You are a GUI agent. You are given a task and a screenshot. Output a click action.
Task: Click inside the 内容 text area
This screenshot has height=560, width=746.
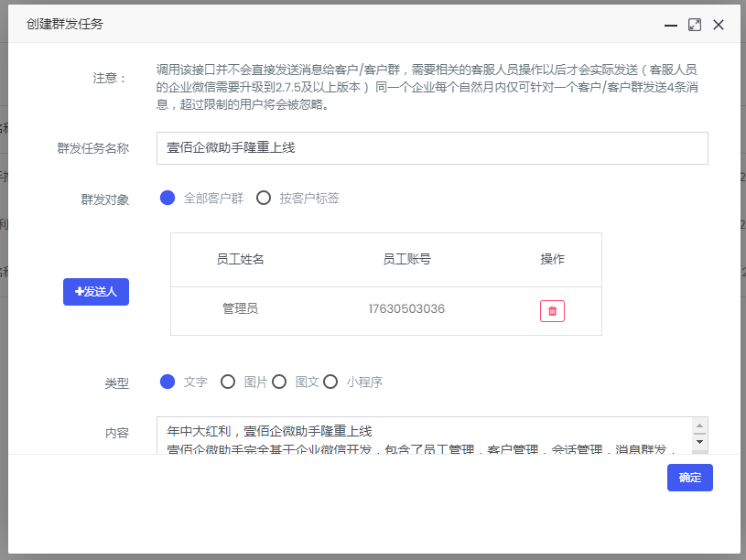(x=421, y=435)
